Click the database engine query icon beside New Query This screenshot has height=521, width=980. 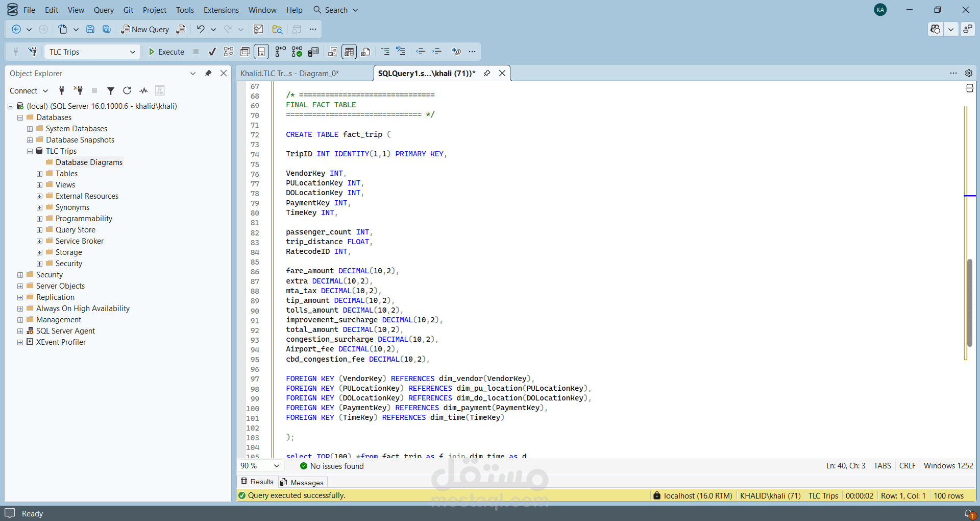(181, 29)
